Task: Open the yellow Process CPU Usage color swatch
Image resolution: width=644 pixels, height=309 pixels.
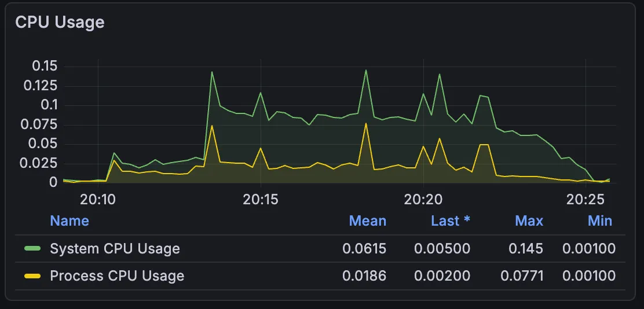Action: coord(32,276)
